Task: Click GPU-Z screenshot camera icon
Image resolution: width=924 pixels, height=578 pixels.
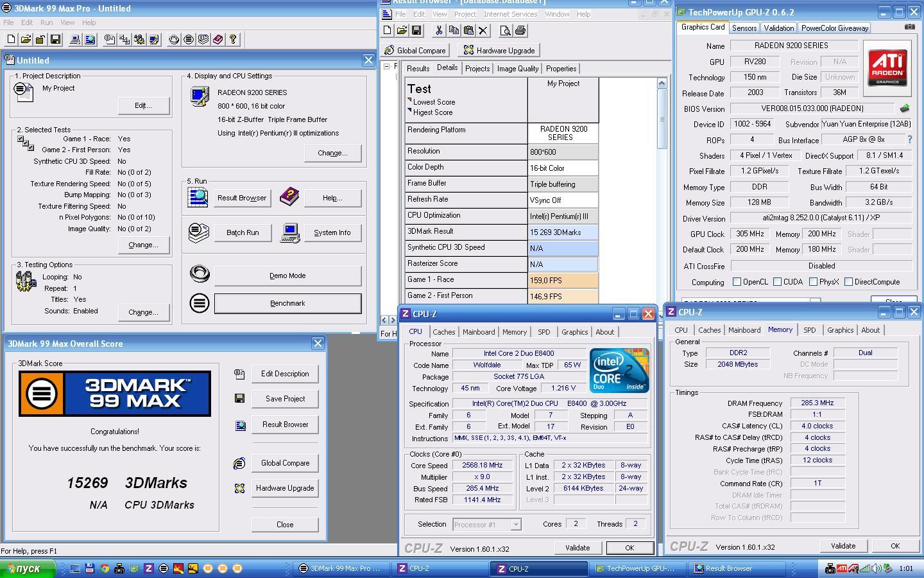Action: pos(909,27)
